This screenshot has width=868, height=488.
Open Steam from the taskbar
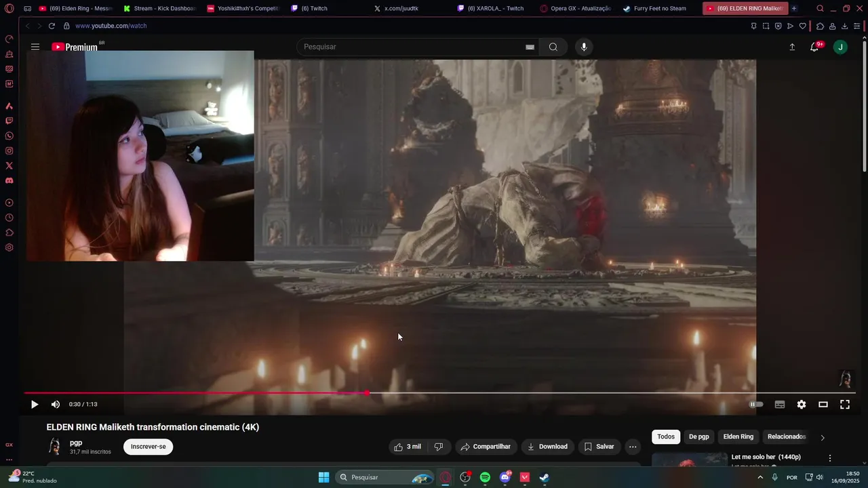click(544, 477)
